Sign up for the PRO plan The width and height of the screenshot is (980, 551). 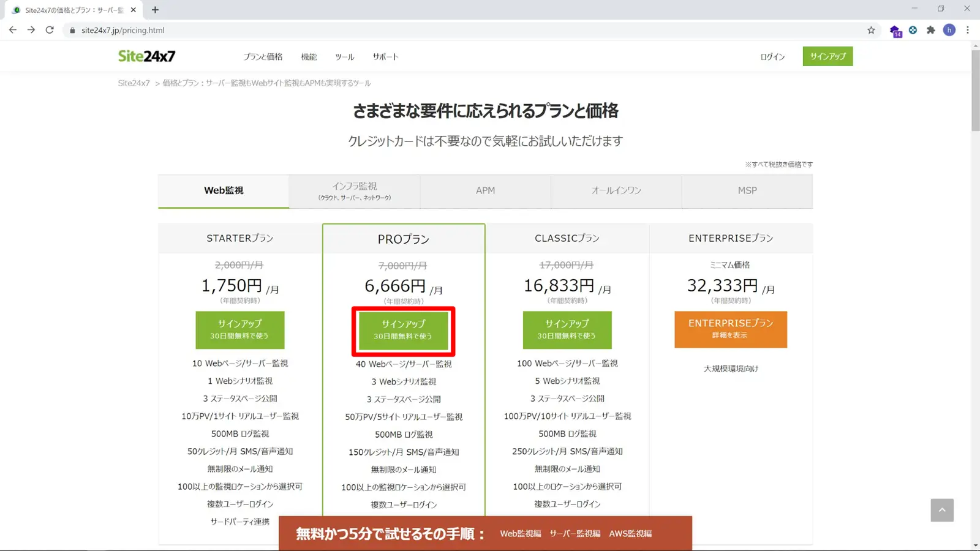coord(404,331)
